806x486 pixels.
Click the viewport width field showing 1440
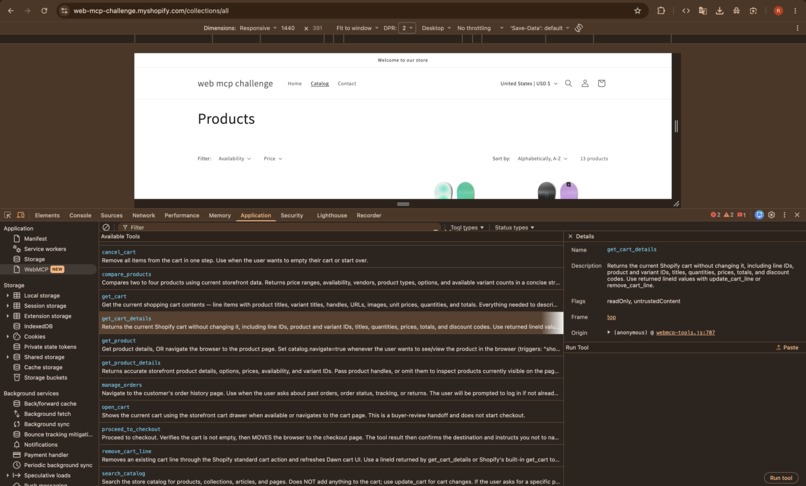coord(288,28)
